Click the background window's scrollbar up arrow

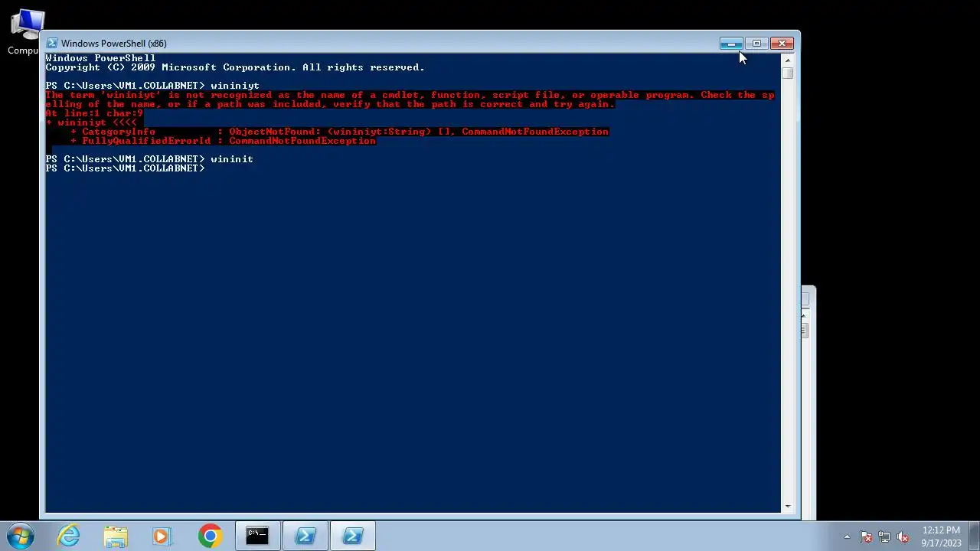point(804,315)
